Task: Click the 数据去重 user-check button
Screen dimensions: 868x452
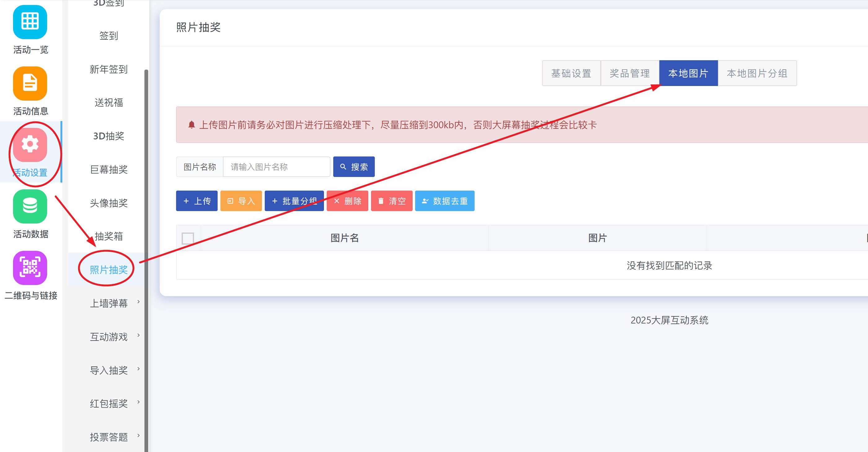Action: pos(445,201)
